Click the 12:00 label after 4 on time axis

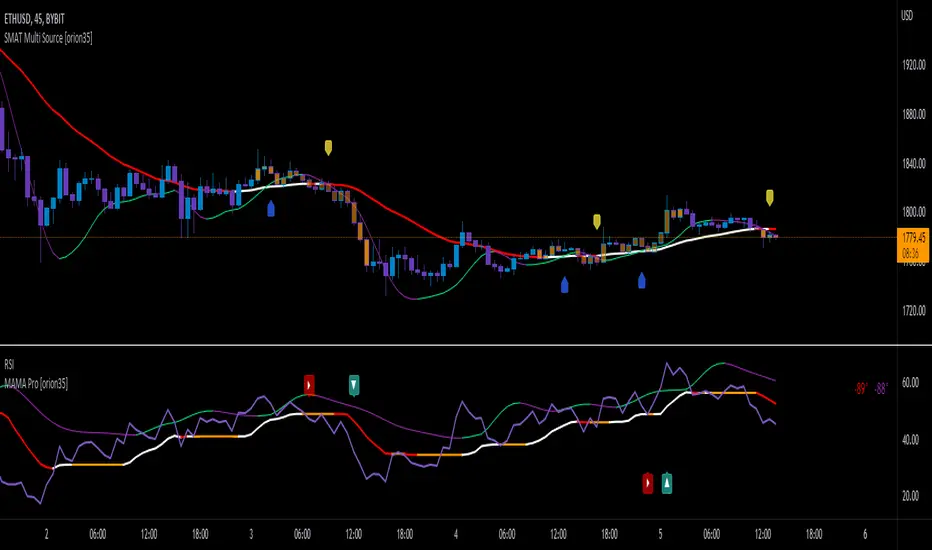click(x=558, y=535)
